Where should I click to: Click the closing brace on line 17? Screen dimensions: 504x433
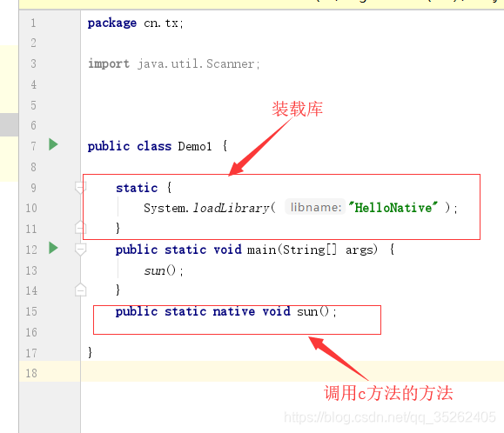90,352
